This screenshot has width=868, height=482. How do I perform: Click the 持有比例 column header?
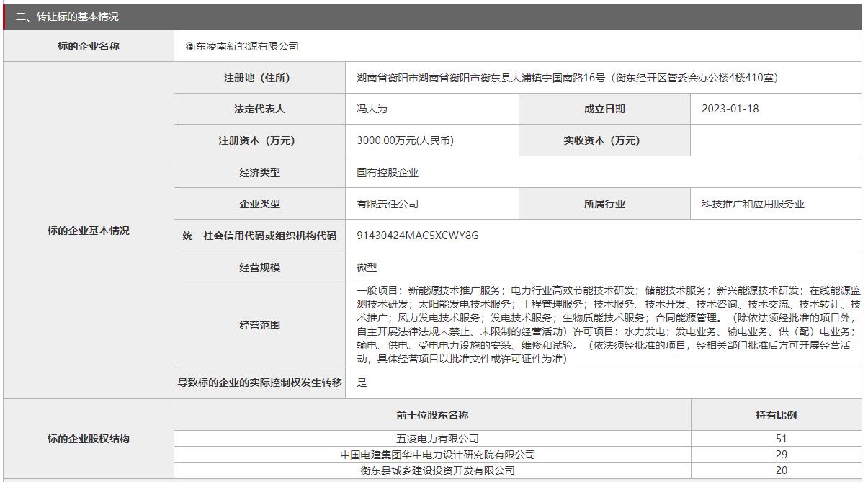pos(776,415)
